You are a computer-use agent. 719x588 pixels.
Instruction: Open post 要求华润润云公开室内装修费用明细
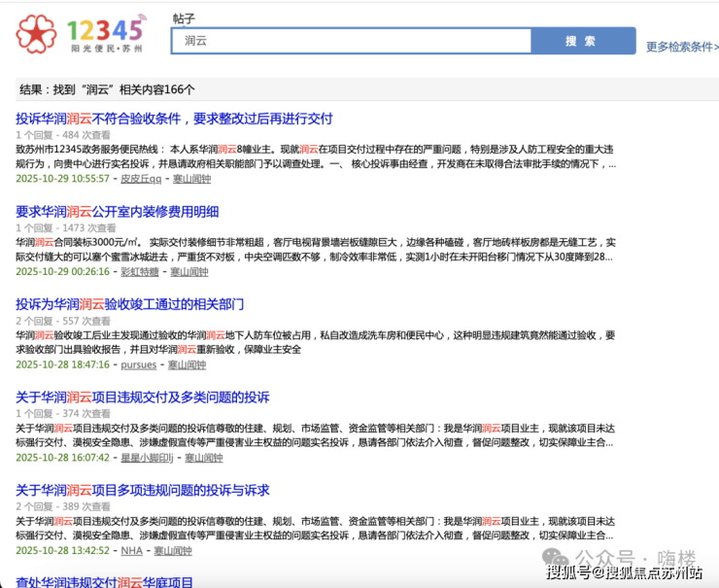pyautogui.click(x=118, y=211)
